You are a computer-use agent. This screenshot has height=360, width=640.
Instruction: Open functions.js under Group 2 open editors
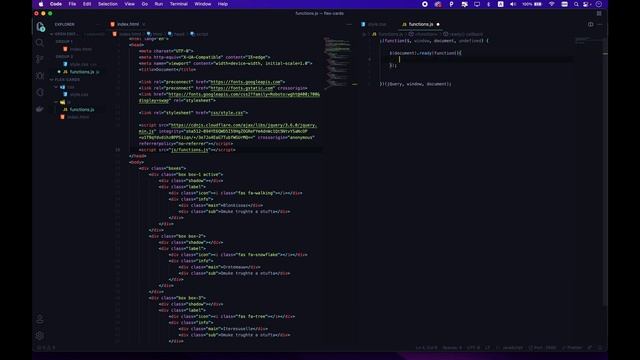[82, 72]
